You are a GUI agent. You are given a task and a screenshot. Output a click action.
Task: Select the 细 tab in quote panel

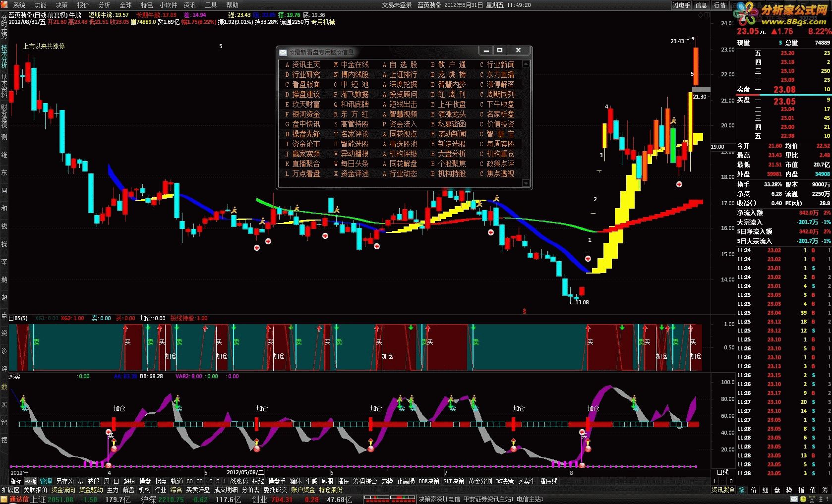766,490
